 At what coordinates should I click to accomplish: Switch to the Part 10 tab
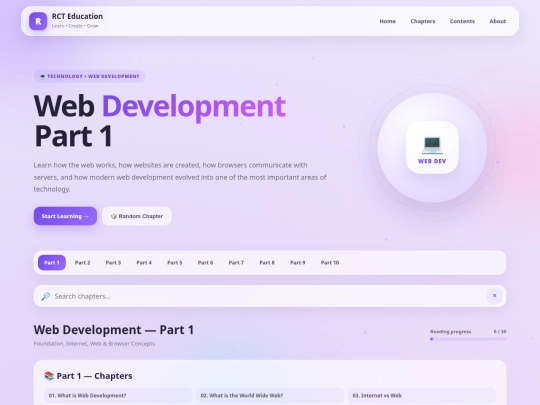[330, 263]
